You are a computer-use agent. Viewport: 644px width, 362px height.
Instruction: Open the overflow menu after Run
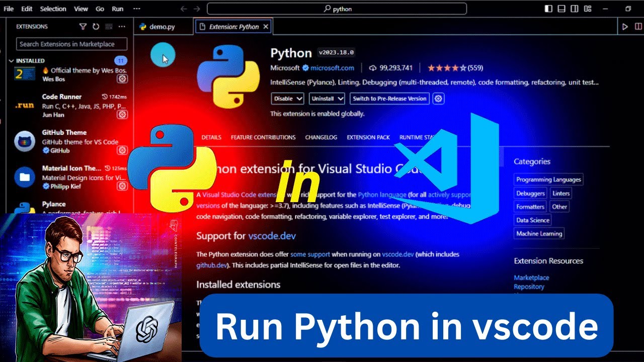137,9
